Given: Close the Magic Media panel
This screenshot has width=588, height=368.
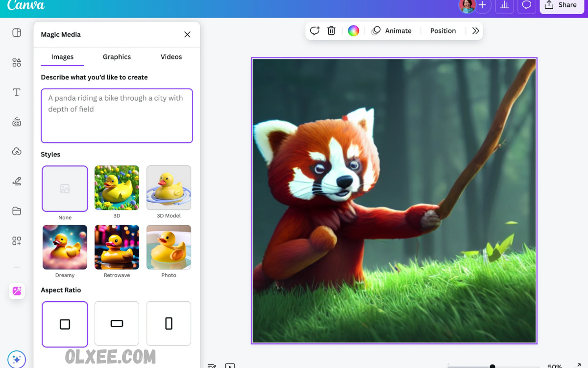Looking at the screenshot, I should click(187, 34).
